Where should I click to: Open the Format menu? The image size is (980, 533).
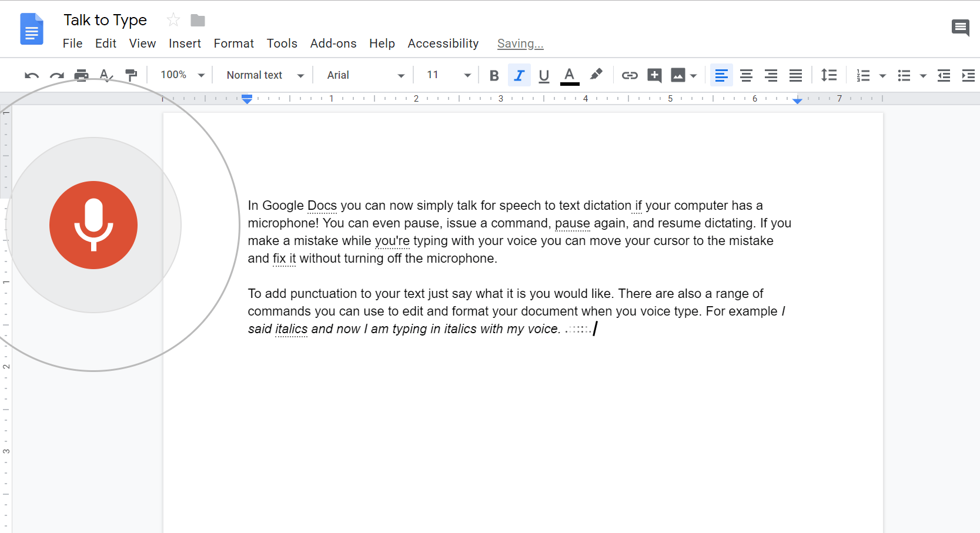[233, 43]
